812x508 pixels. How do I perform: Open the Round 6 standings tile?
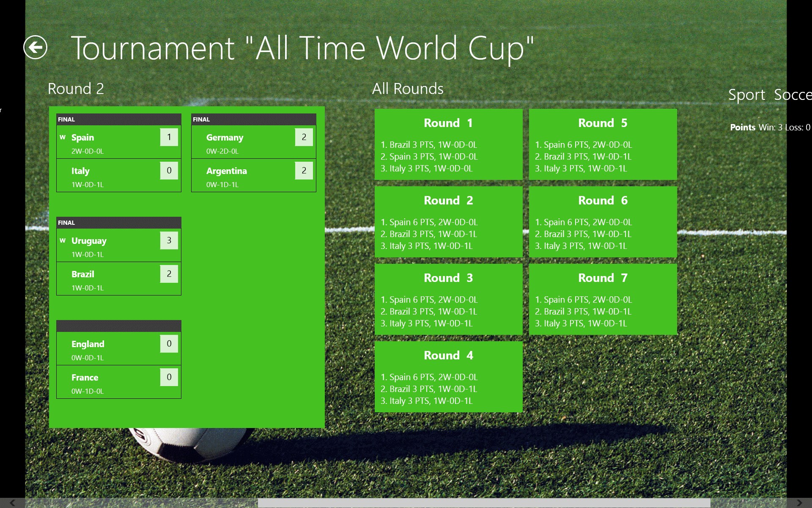point(603,222)
